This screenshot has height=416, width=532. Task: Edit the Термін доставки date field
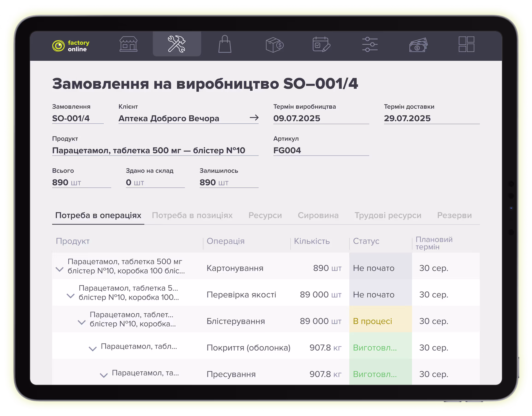pyautogui.click(x=408, y=119)
